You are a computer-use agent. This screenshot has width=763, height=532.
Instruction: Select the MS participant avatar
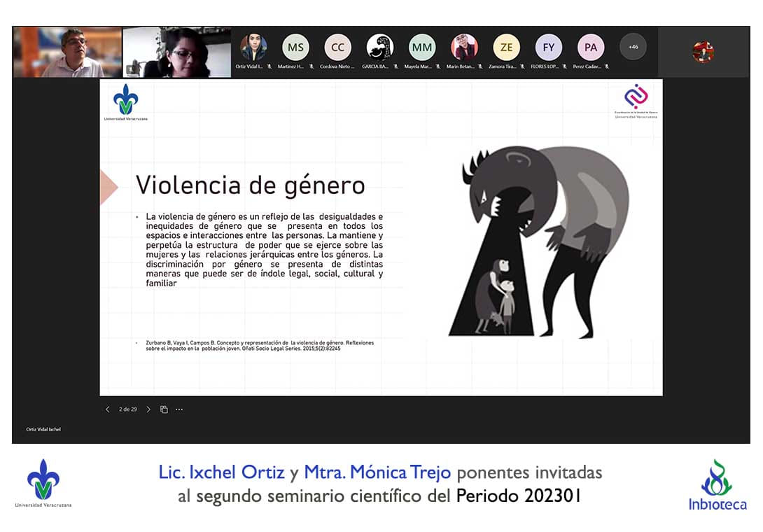[x=295, y=48]
